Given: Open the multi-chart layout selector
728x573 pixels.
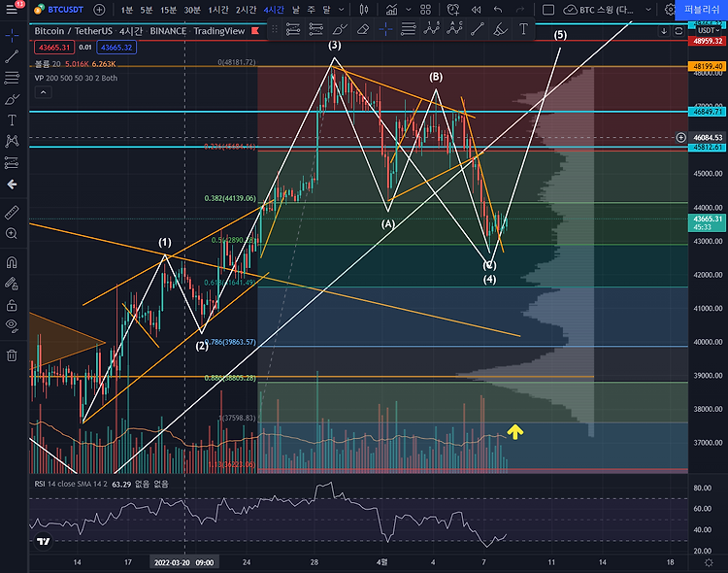Looking at the screenshot, I should tap(425, 10).
